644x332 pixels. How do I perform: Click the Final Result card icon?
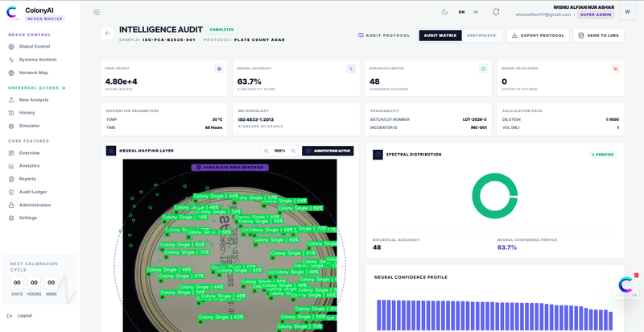(x=219, y=69)
